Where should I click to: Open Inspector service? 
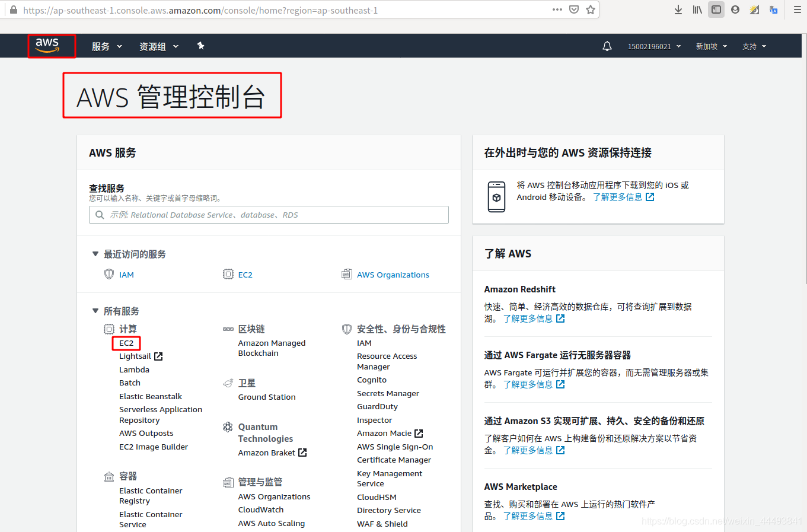coord(374,420)
